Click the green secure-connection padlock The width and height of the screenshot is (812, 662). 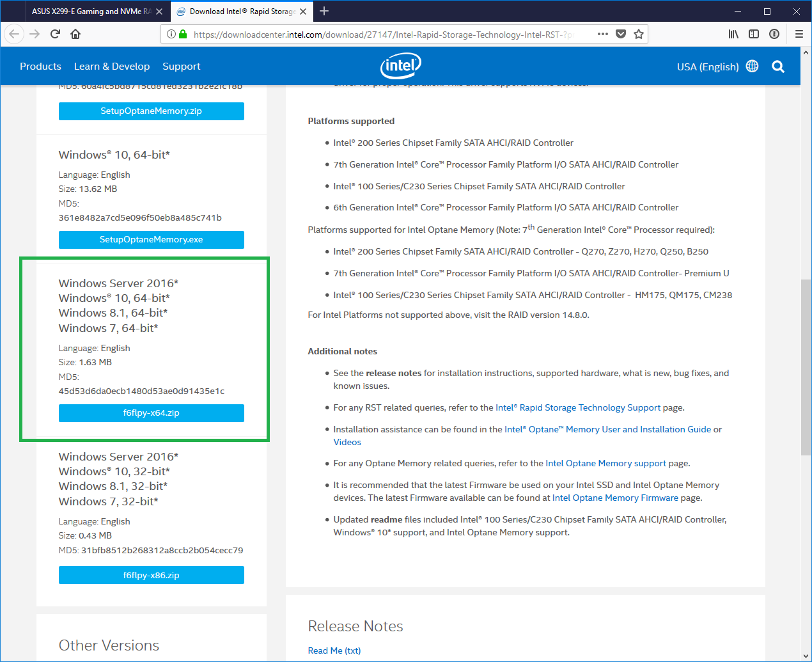[x=183, y=34]
